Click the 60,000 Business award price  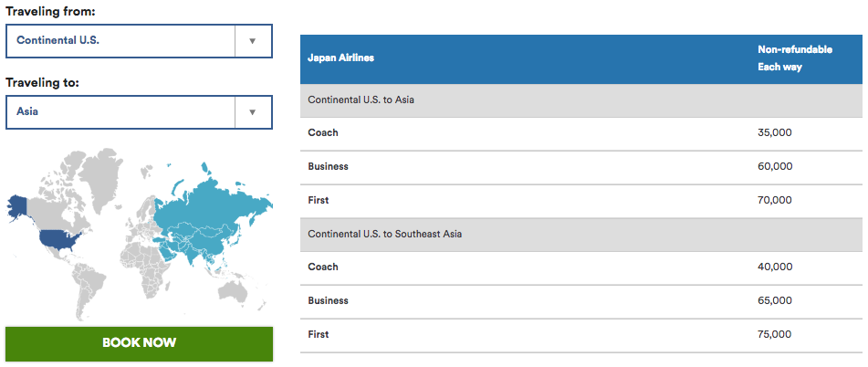tap(775, 167)
